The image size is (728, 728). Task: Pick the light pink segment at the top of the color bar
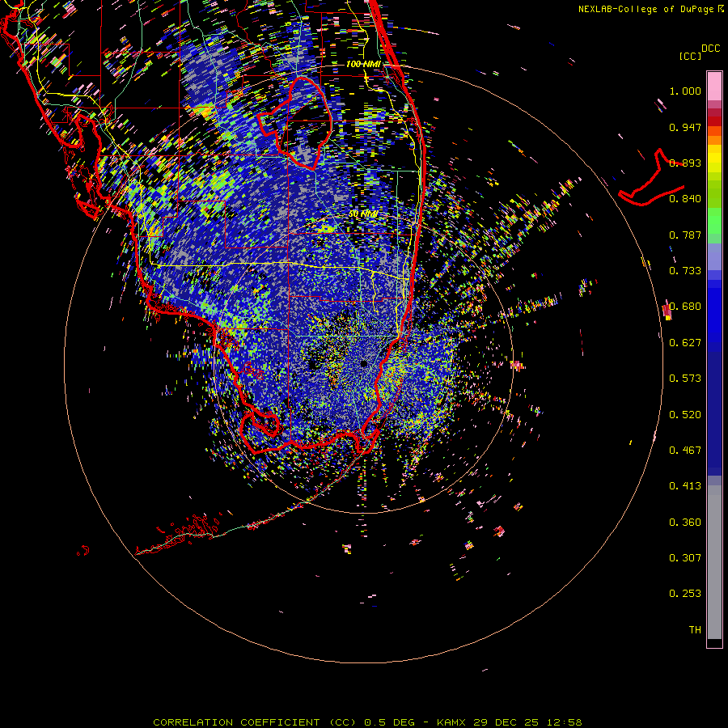(714, 86)
